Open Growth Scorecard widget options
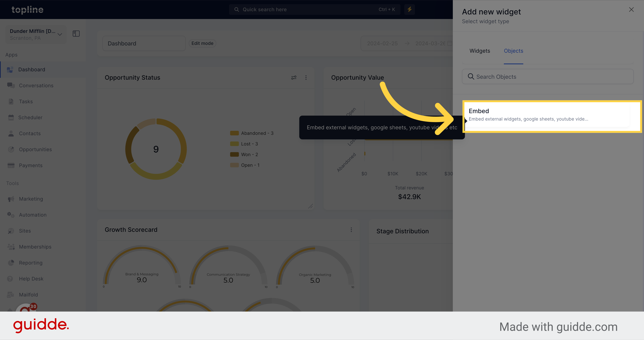Image resolution: width=644 pixels, height=340 pixels. click(351, 230)
